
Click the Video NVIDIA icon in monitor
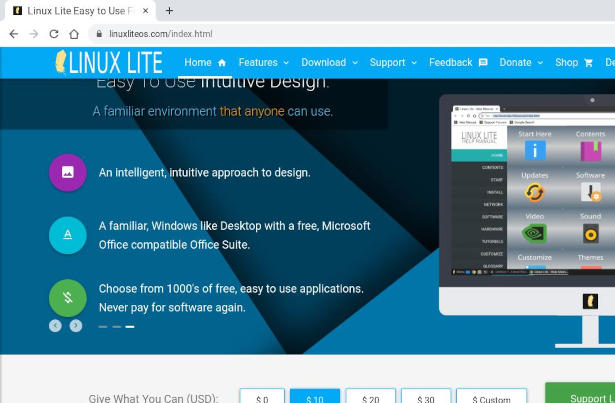point(534,233)
